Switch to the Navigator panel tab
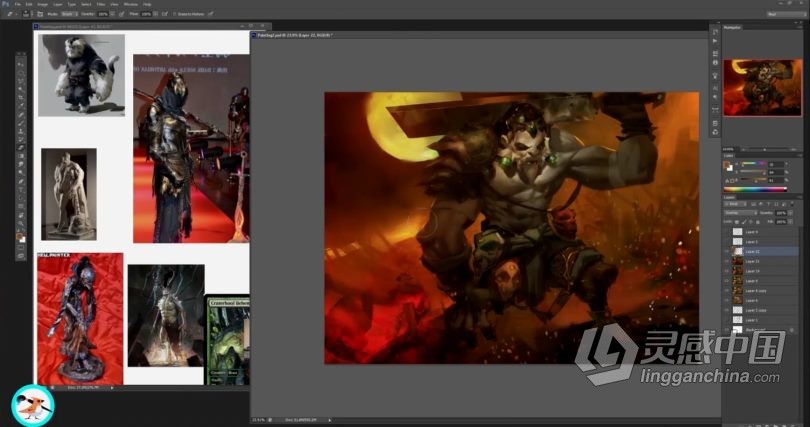Screen dimensions: 810x427 pos(733,27)
